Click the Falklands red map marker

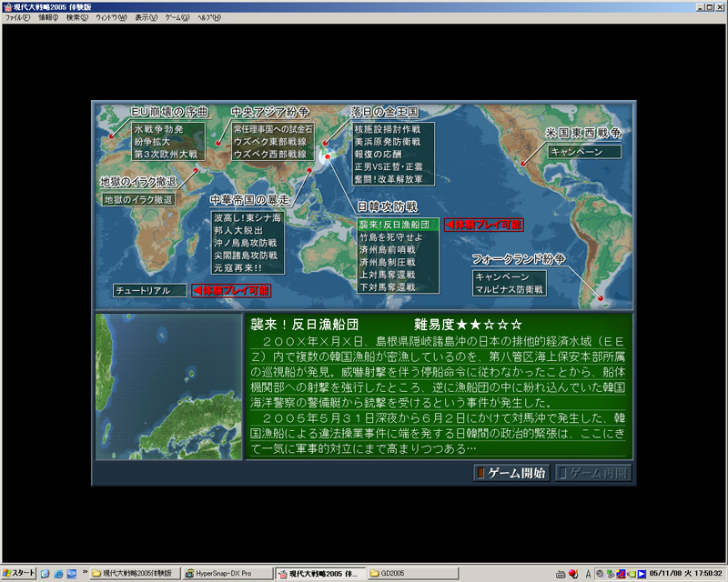(x=601, y=298)
